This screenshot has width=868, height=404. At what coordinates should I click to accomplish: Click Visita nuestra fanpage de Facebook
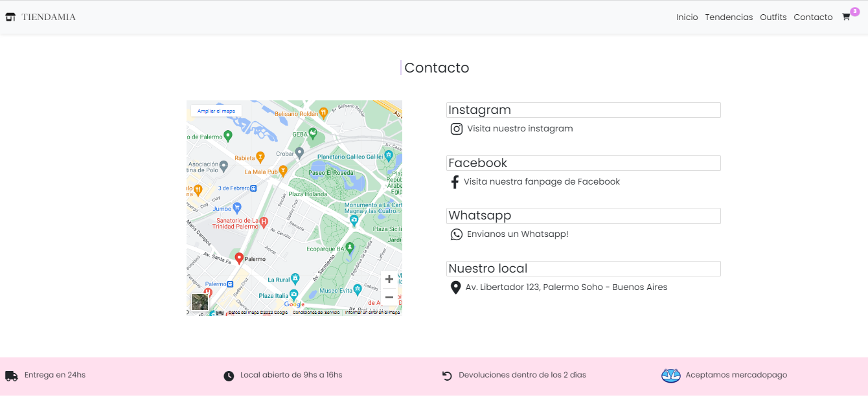[x=542, y=182]
